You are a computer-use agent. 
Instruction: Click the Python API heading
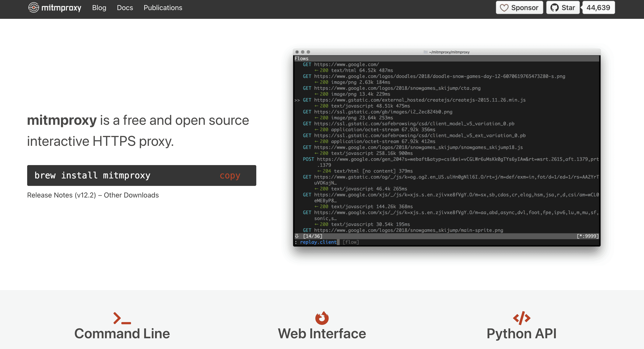(522, 333)
